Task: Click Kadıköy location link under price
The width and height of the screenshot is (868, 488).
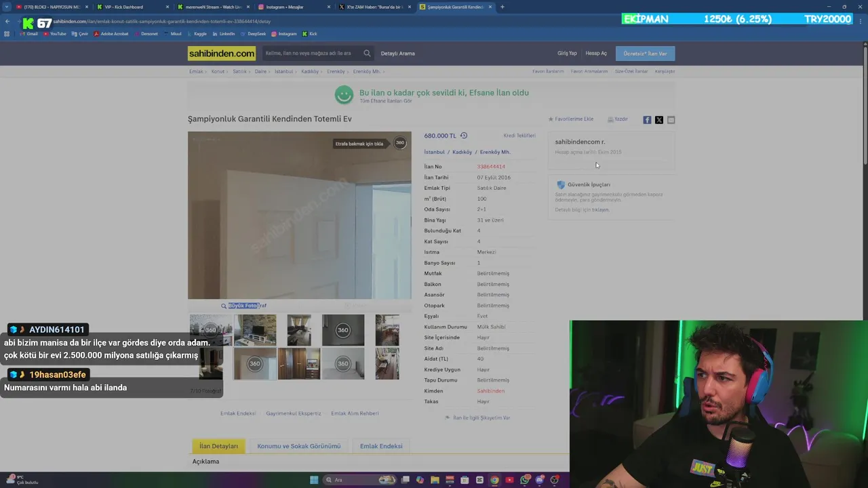Action: tap(462, 152)
